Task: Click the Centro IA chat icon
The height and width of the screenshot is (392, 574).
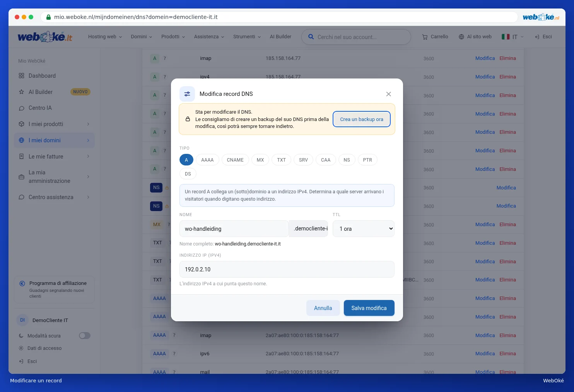Action: coord(22,108)
